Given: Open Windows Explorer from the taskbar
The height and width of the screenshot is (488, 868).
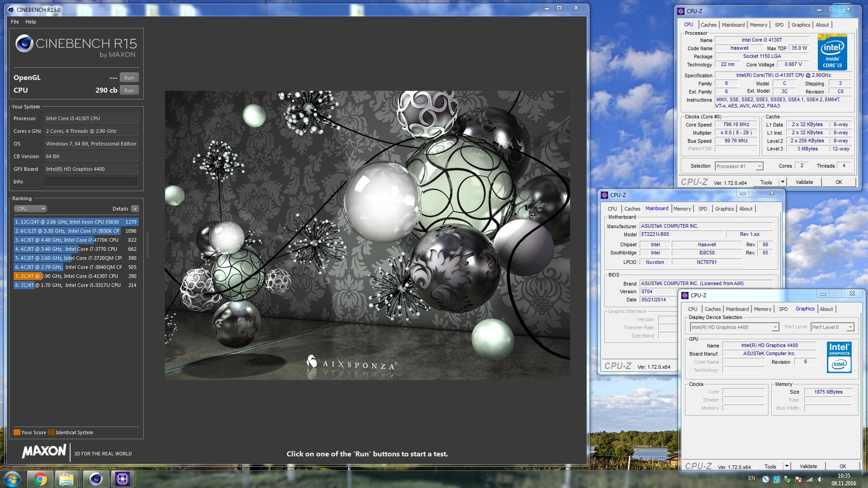Looking at the screenshot, I should tap(67, 479).
